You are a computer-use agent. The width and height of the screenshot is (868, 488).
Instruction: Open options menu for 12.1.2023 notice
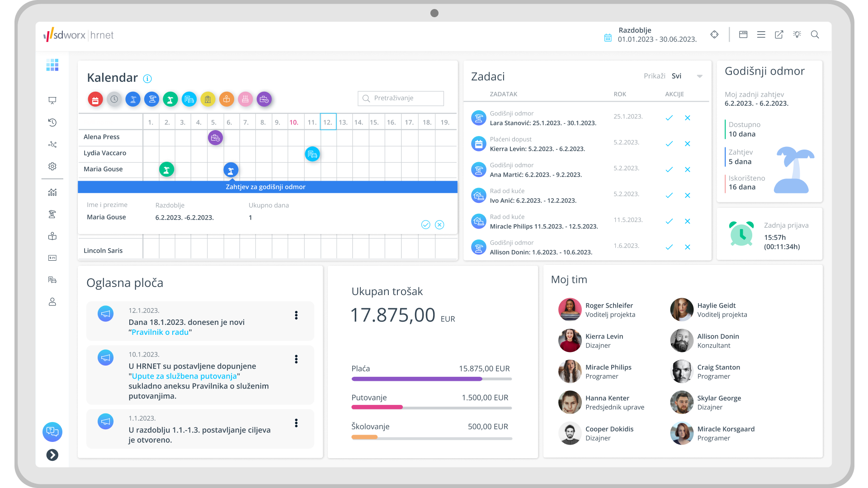296,315
